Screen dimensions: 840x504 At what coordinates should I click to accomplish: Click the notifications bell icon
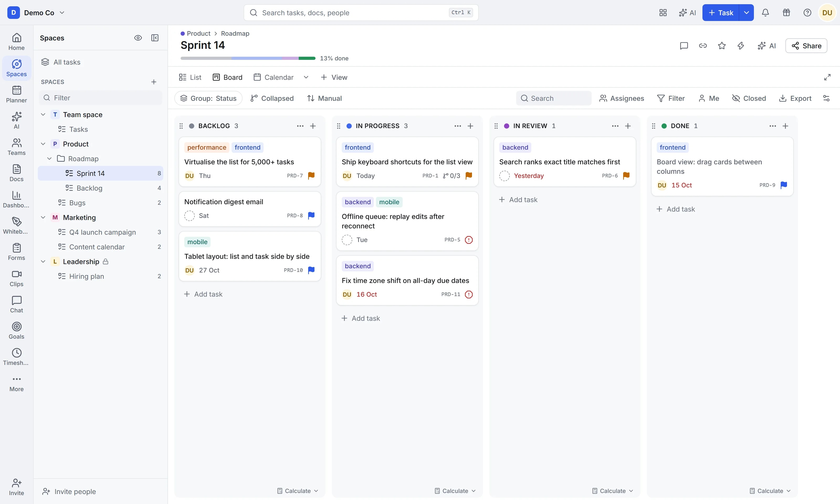click(x=765, y=13)
